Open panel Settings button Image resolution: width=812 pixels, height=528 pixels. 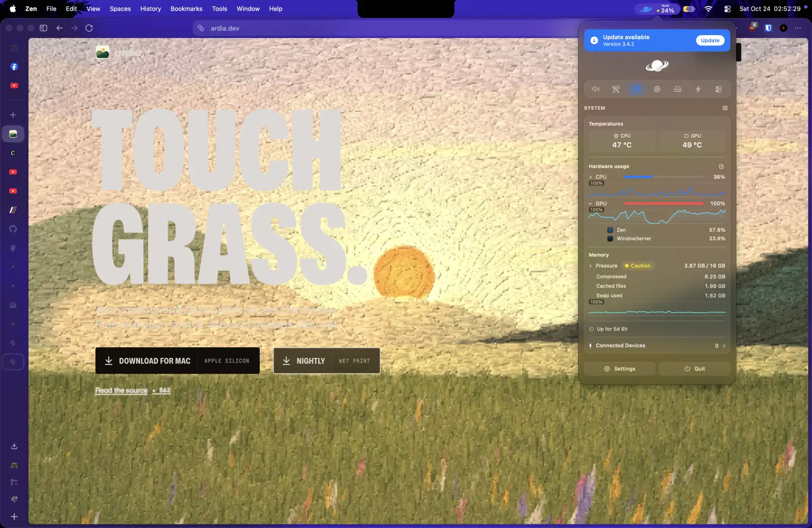coord(620,369)
